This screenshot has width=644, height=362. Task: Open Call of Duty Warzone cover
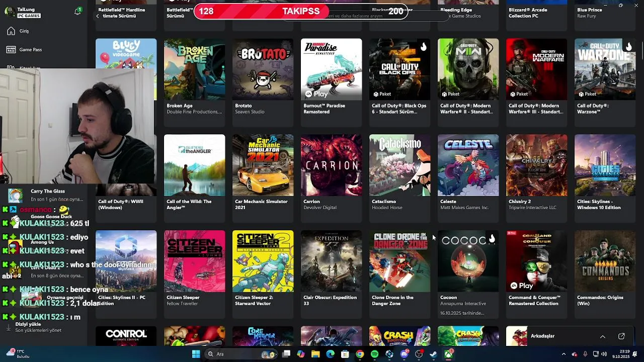click(605, 69)
